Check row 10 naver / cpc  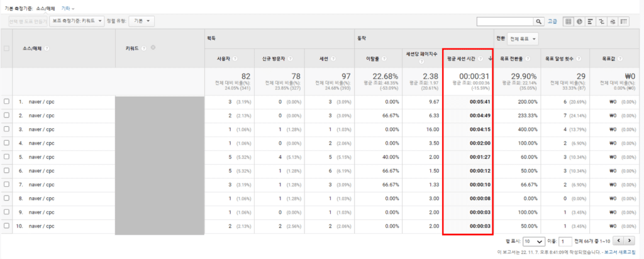[6, 226]
